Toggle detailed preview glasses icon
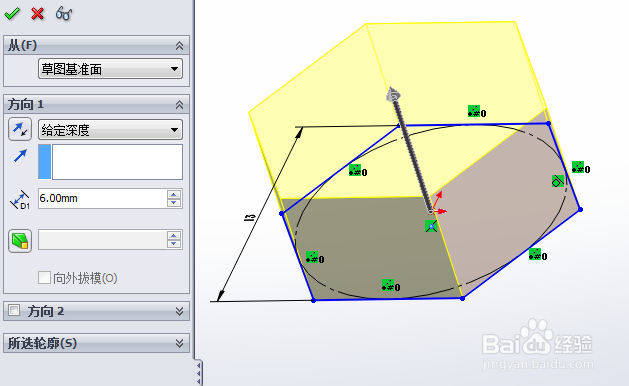 (64, 14)
